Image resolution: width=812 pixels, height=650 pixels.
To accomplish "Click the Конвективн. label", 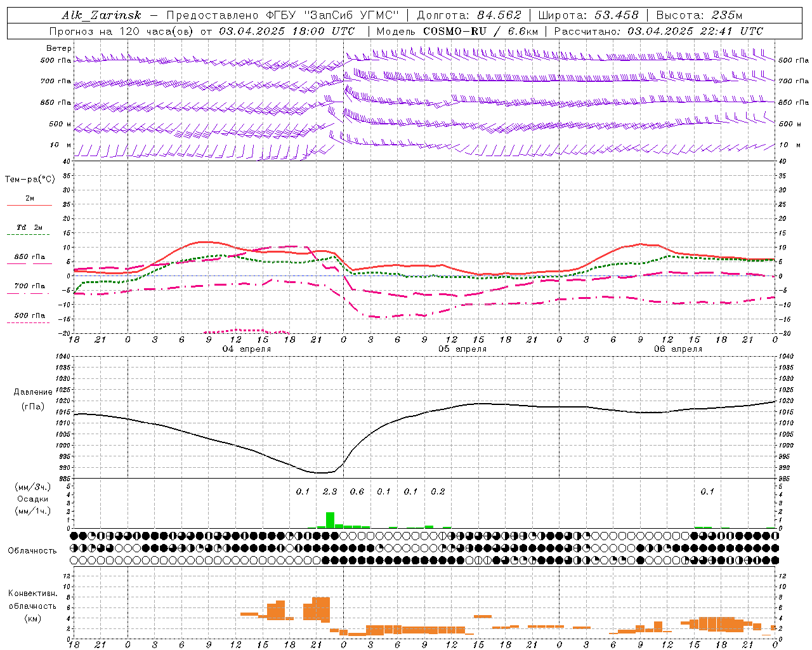I will pos(33,594).
